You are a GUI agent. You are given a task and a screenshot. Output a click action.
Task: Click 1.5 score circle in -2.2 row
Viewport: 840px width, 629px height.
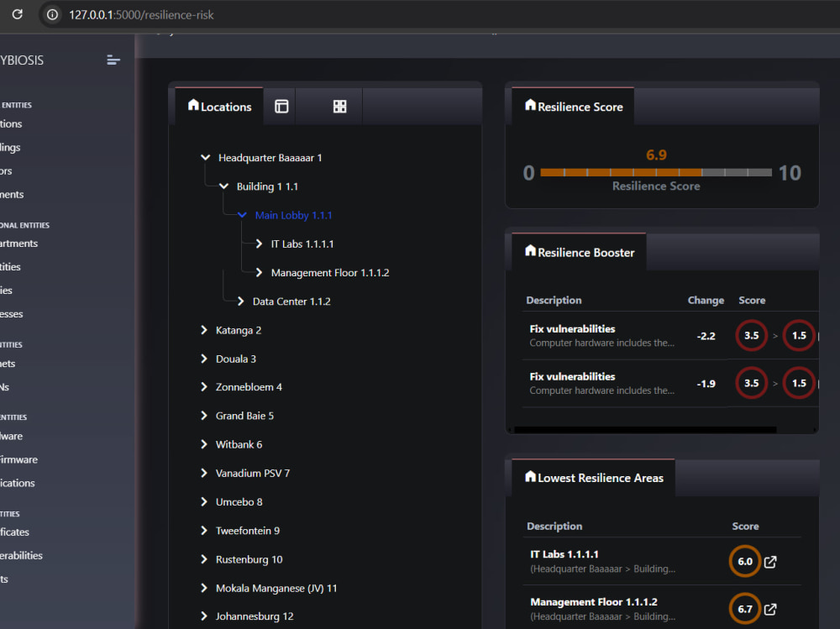(x=799, y=335)
